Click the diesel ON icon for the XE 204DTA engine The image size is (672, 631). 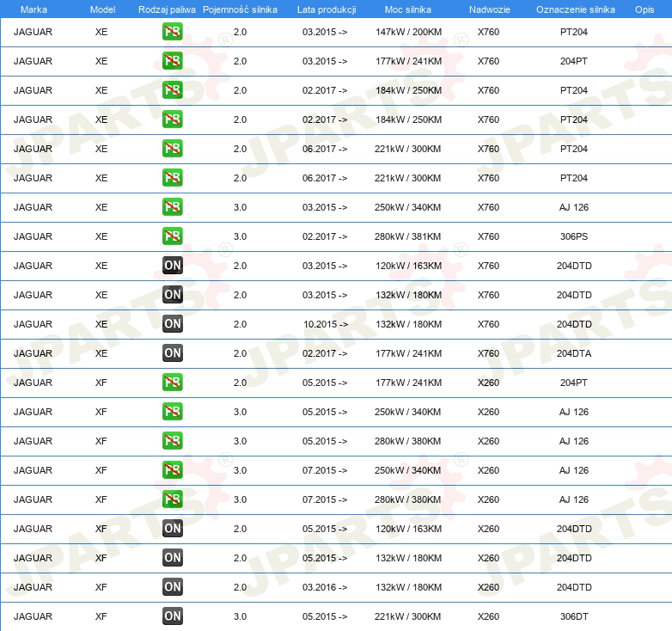pos(172,353)
